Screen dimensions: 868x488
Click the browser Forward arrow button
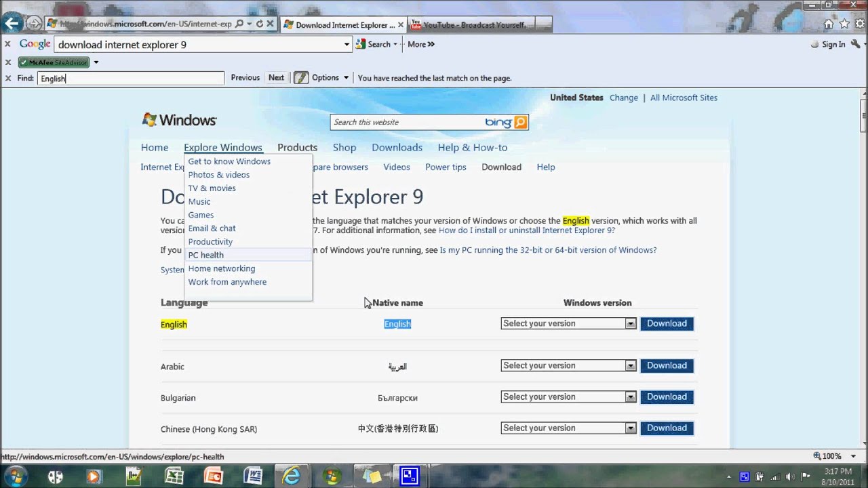33,24
